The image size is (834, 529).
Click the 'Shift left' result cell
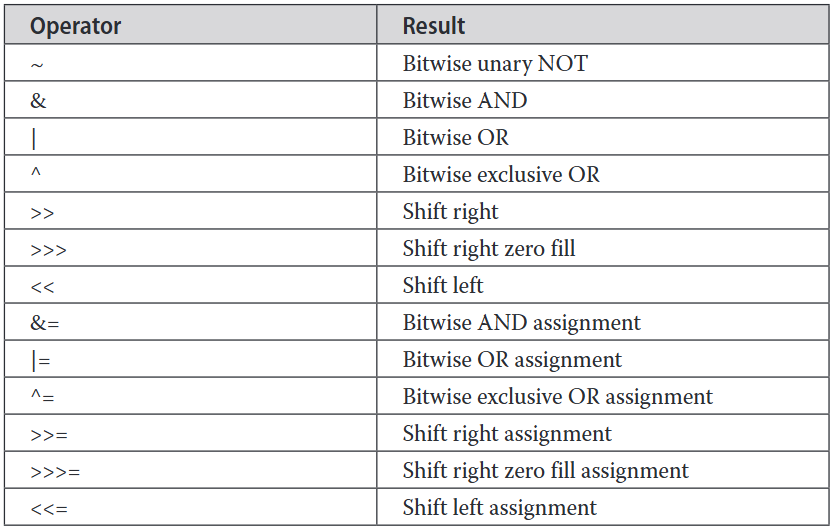443,286
